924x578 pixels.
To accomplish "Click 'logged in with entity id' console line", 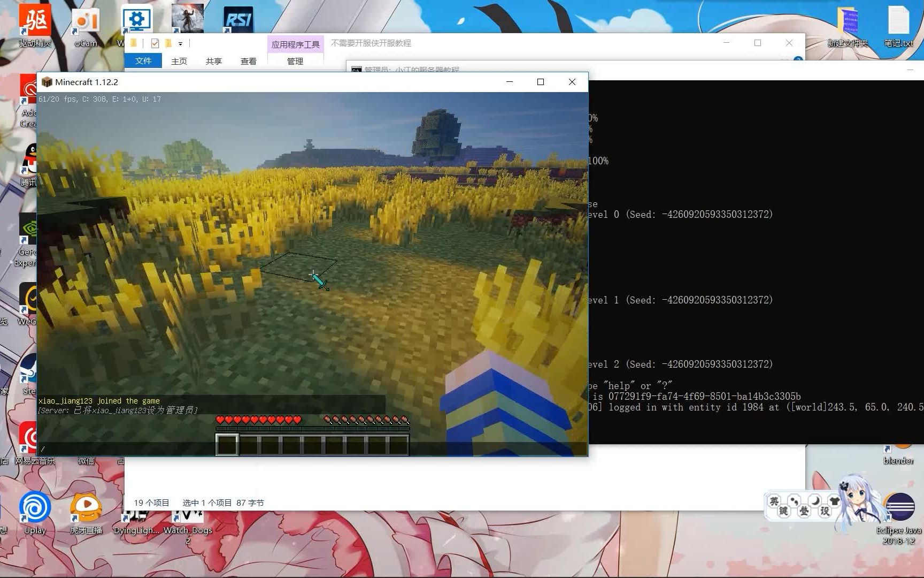I will pyautogui.click(x=756, y=407).
